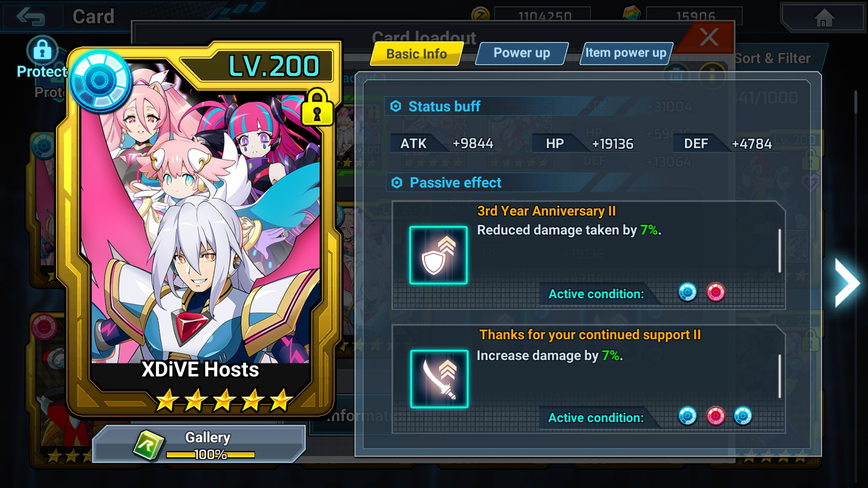Open the Item power up tab
This screenshot has width=868, height=488.
point(626,53)
